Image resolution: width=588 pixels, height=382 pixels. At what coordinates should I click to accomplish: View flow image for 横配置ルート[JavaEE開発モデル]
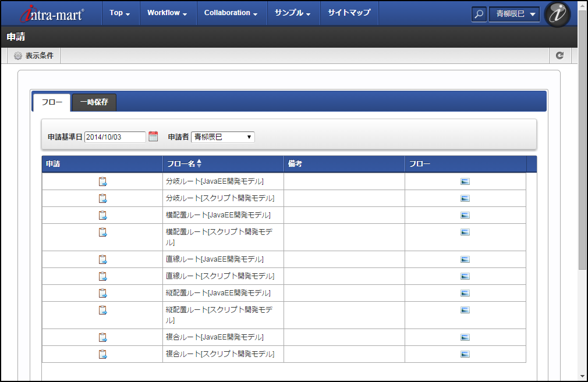[x=465, y=215]
